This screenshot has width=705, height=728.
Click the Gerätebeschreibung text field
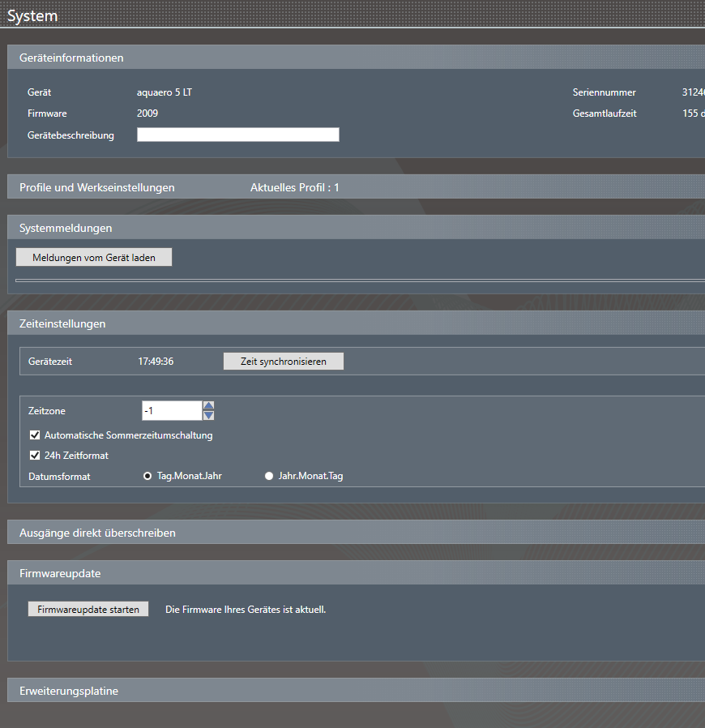[x=237, y=135]
